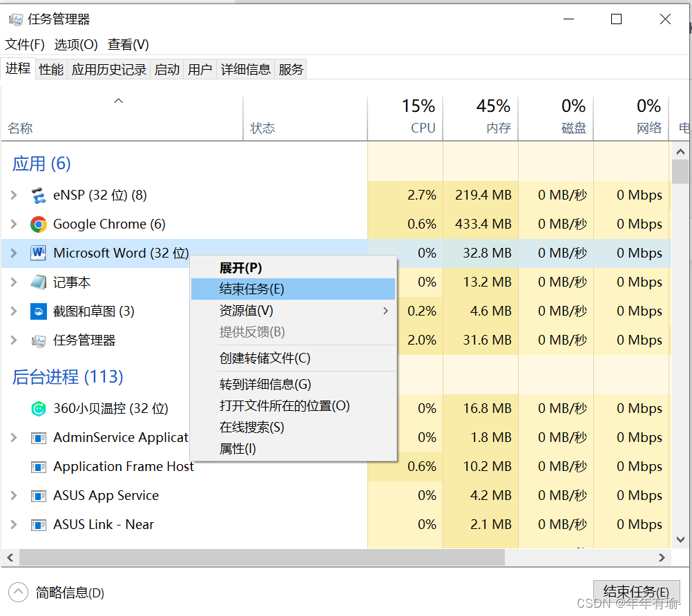Image resolution: width=692 pixels, height=616 pixels.
Task: Switch to the 用户 tab
Action: (200, 69)
